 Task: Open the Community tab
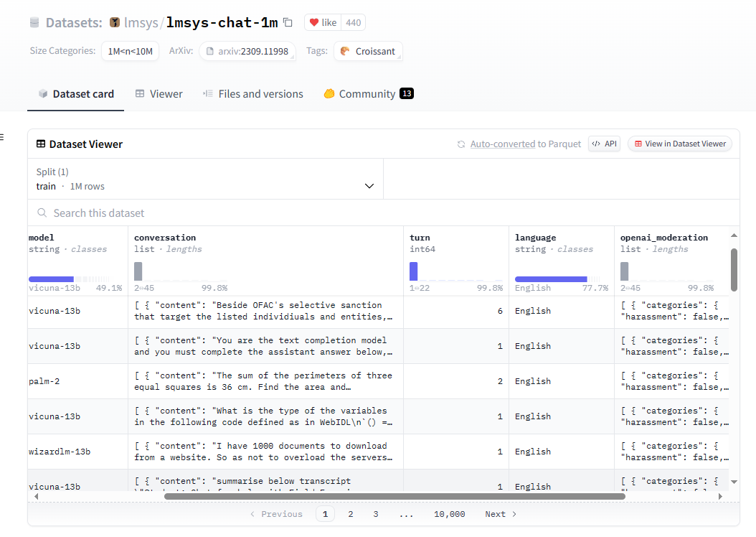pyautogui.click(x=369, y=93)
